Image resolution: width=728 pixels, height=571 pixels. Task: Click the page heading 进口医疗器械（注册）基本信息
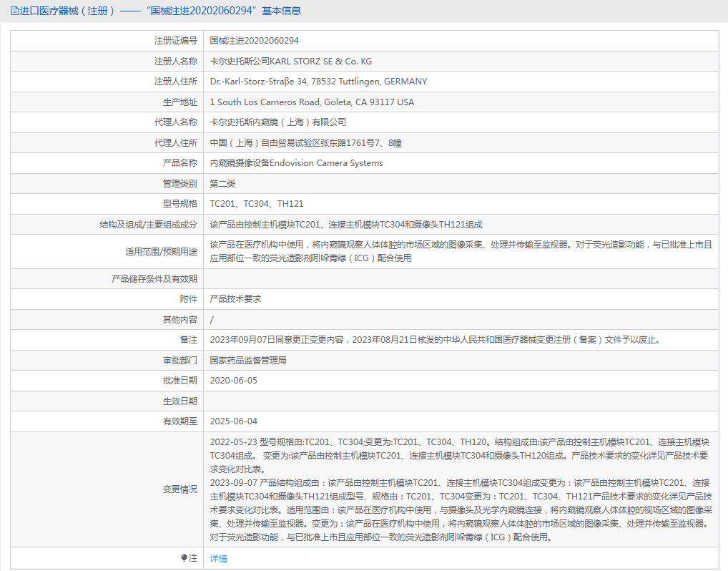160,11
